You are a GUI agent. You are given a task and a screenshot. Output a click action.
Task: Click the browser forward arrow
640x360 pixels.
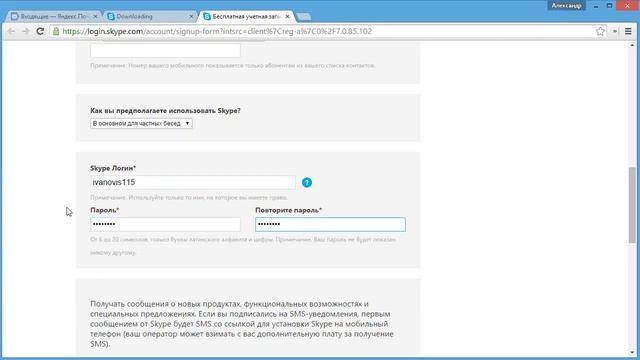(x=25, y=31)
